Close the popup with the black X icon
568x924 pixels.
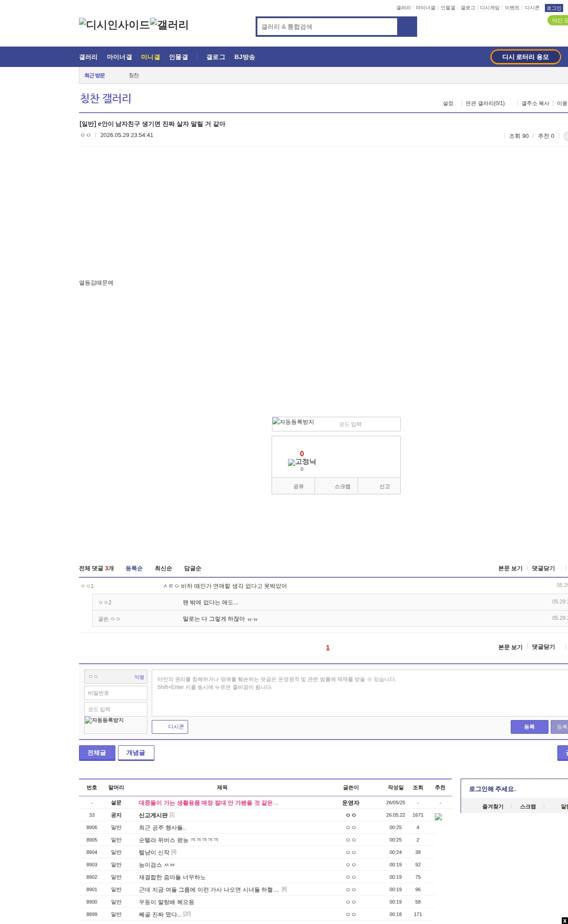point(564,920)
